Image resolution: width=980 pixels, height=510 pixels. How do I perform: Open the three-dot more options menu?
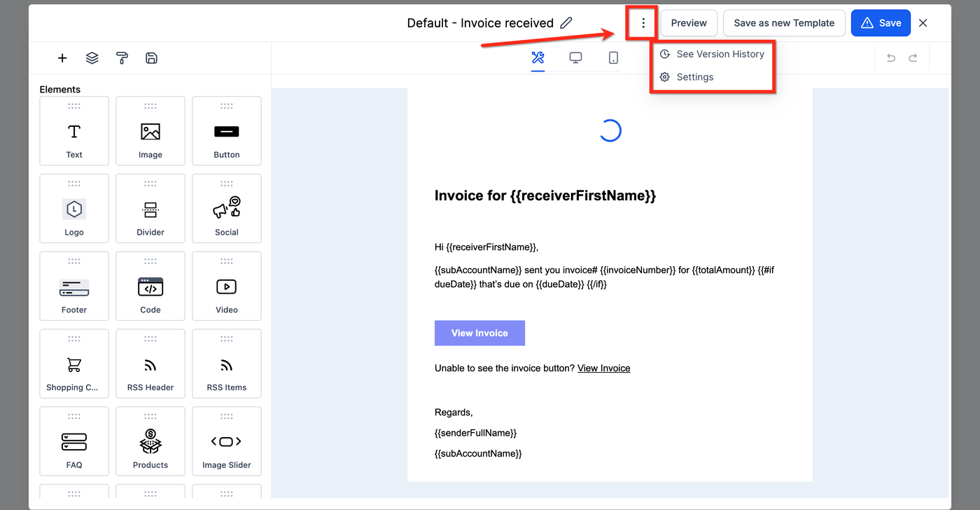tap(643, 23)
